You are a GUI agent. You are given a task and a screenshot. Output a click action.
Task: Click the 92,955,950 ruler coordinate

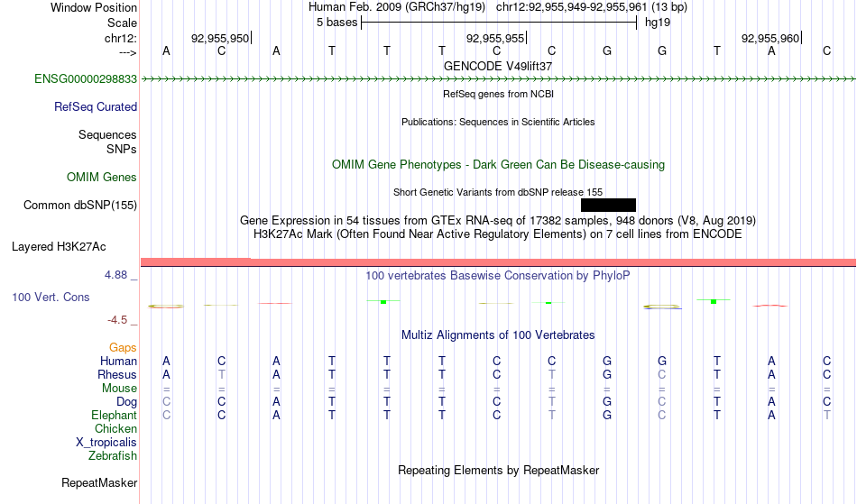tap(220, 39)
